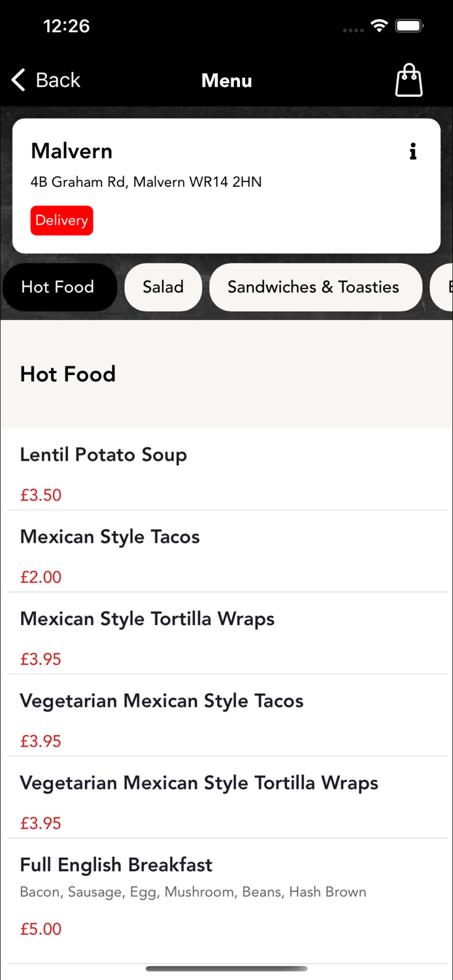Tap the Malvern store name
453x980 pixels.
click(71, 151)
